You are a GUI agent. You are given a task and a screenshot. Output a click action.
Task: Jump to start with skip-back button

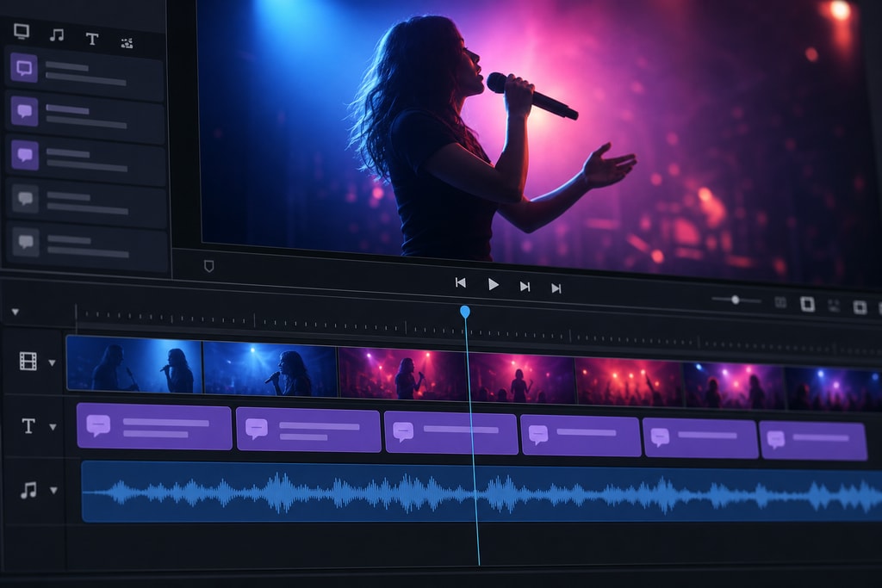[460, 282]
